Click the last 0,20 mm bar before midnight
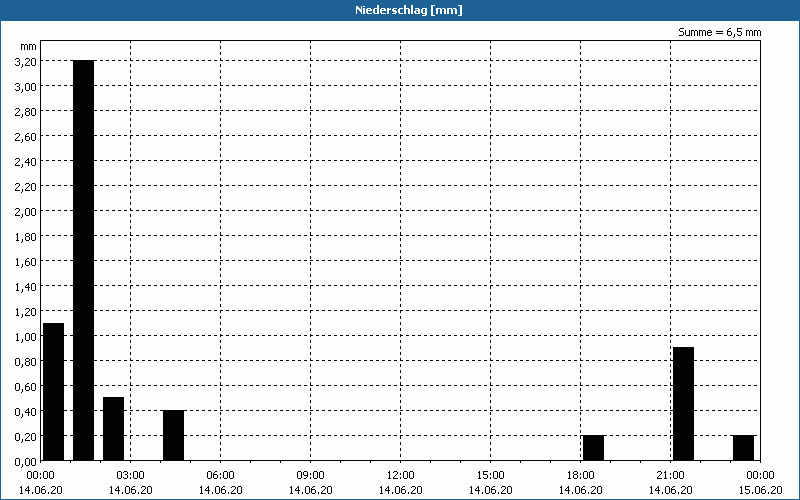800x500 pixels. point(743,448)
